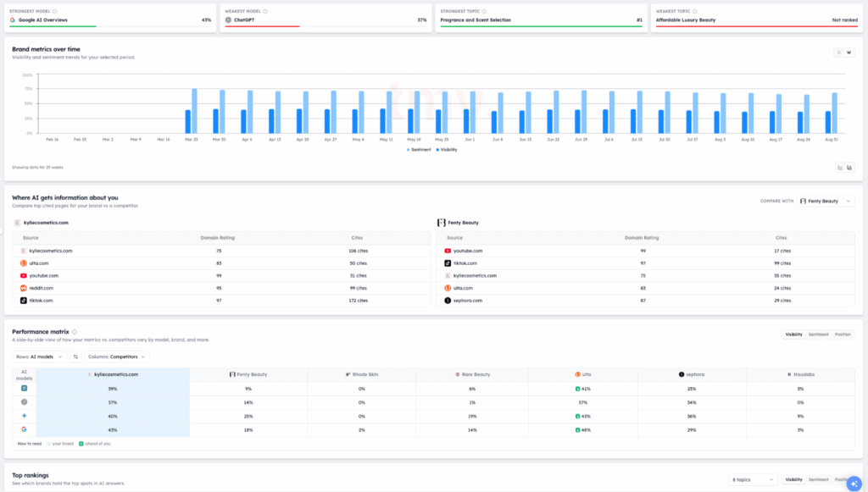Click the info icon beside Weakest Model
This screenshot has height=492, width=868.
point(265,11)
